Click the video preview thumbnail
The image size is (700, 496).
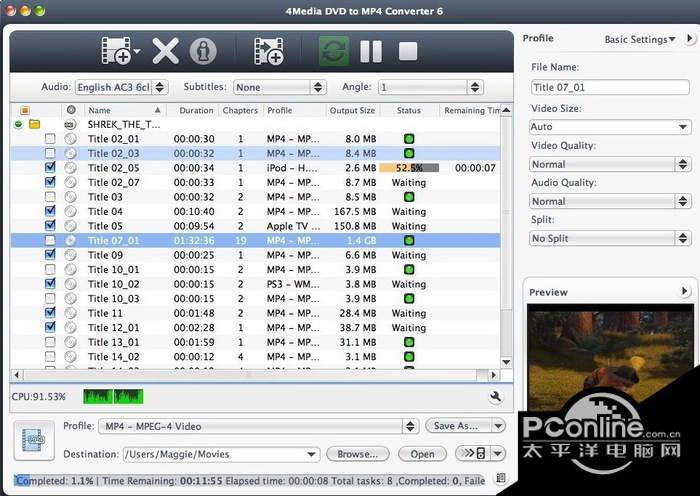click(x=610, y=357)
